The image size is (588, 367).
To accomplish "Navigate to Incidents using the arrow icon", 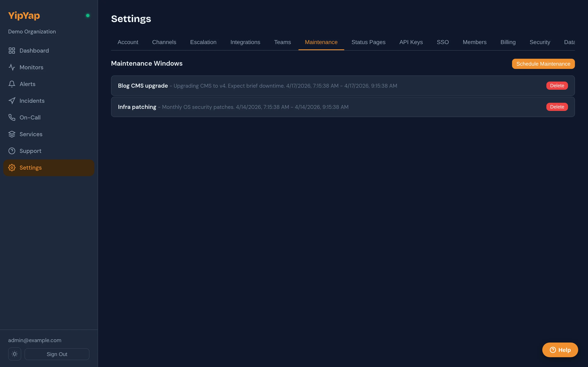I will 12,101.
